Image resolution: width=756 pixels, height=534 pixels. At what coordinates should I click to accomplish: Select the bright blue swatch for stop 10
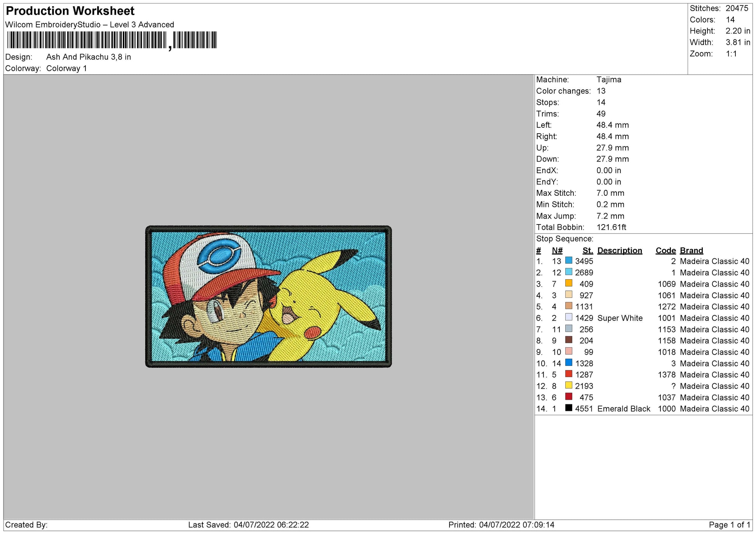tap(568, 363)
